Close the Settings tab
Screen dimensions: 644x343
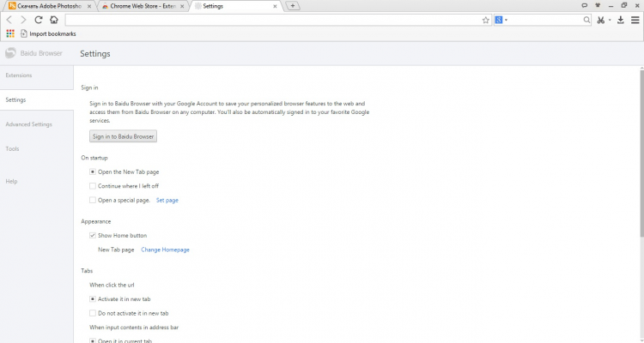pos(275,6)
